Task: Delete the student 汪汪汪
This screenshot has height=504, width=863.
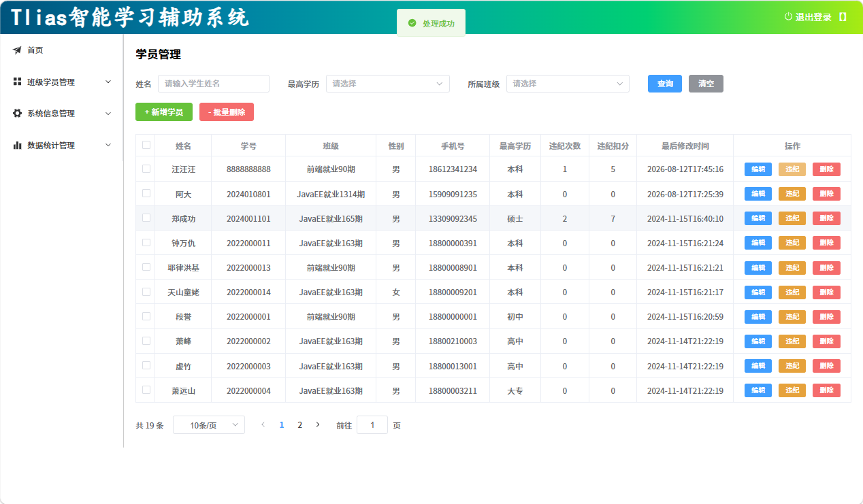Action: 826,169
